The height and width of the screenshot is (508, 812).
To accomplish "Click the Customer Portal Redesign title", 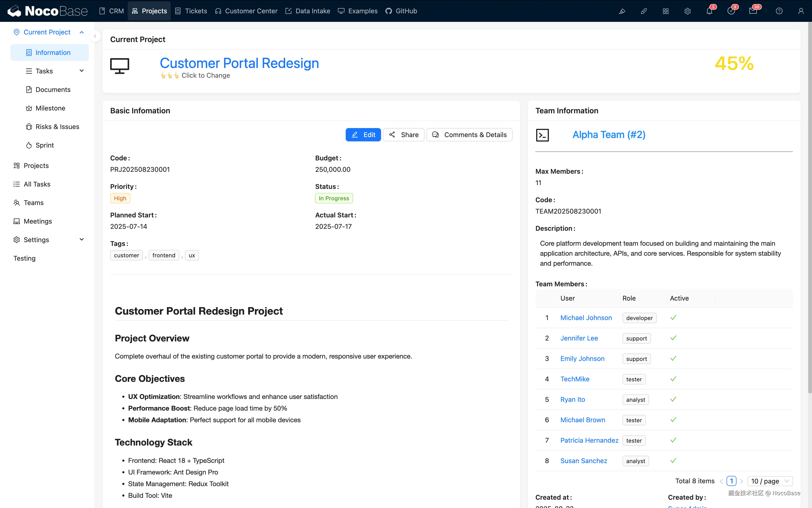I will tap(239, 63).
